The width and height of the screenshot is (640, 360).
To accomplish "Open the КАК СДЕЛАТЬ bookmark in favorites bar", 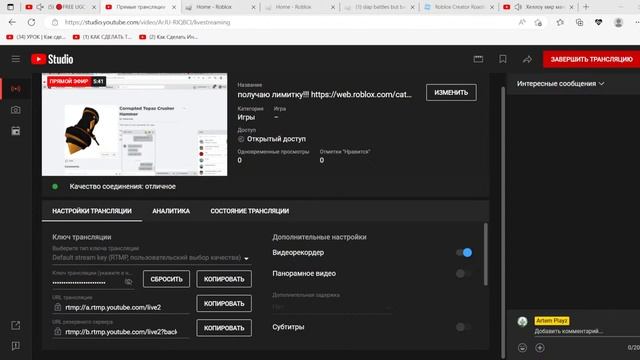I will coord(102,37).
